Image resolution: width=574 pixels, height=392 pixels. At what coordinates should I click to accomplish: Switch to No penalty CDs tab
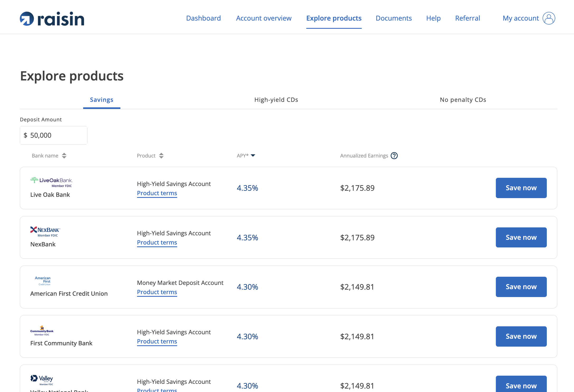pyautogui.click(x=463, y=100)
